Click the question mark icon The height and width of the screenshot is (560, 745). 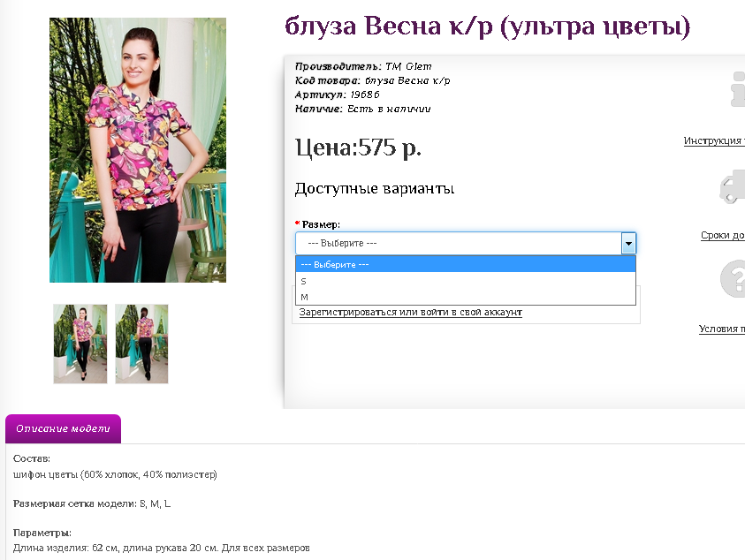733,279
